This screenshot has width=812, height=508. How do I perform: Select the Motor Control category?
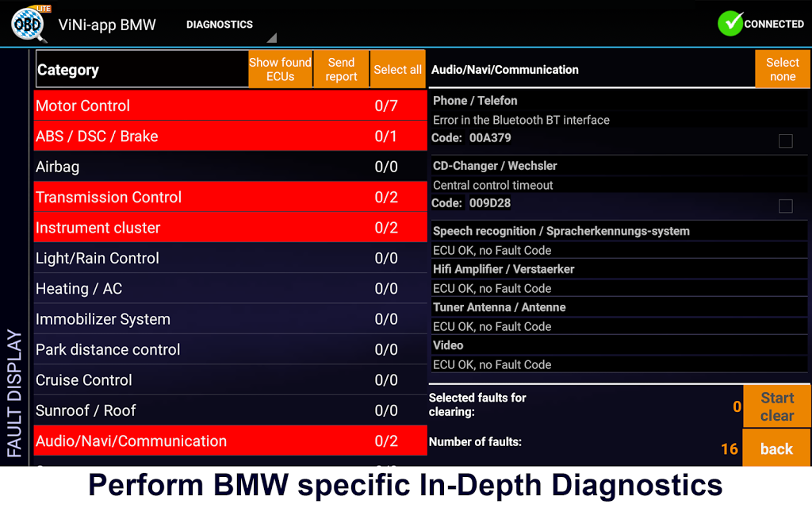pyautogui.click(x=230, y=106)
